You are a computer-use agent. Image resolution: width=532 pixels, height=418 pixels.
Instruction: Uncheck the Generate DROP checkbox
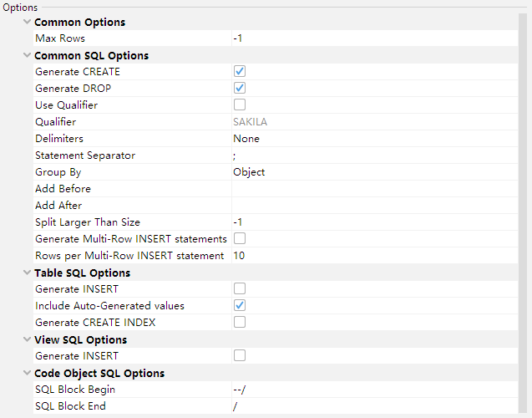tap(240, 89)
